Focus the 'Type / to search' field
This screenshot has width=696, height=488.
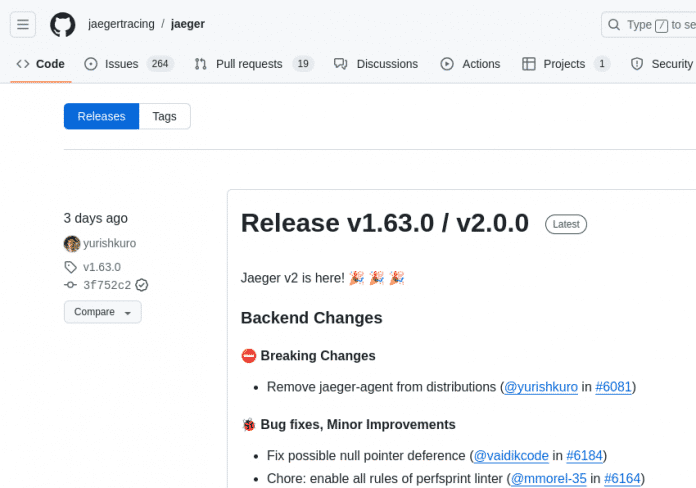(x=649, y=25)
